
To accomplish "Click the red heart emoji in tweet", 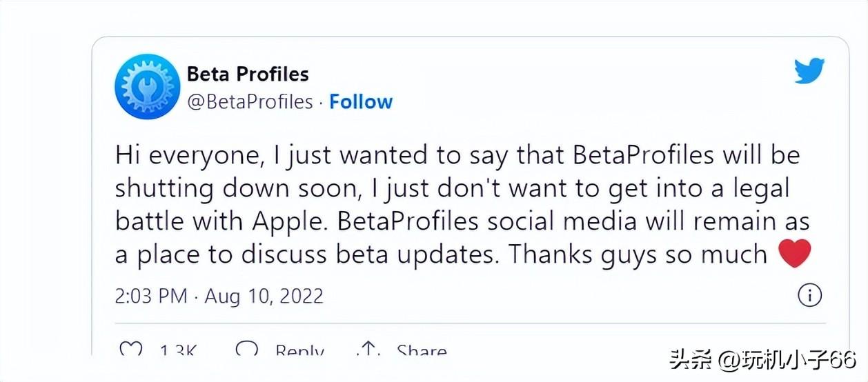I will click(x=794, y=254).
